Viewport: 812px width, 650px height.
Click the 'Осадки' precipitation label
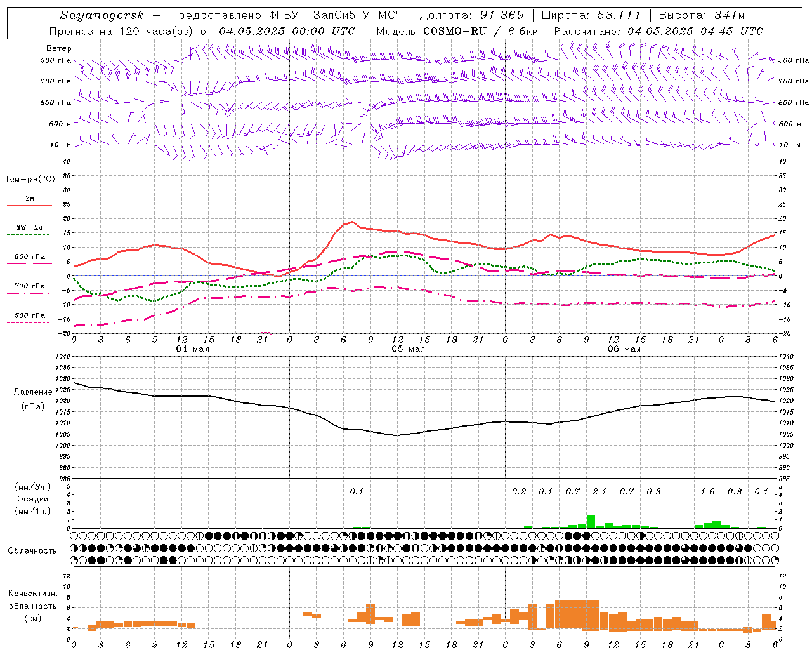33,499
